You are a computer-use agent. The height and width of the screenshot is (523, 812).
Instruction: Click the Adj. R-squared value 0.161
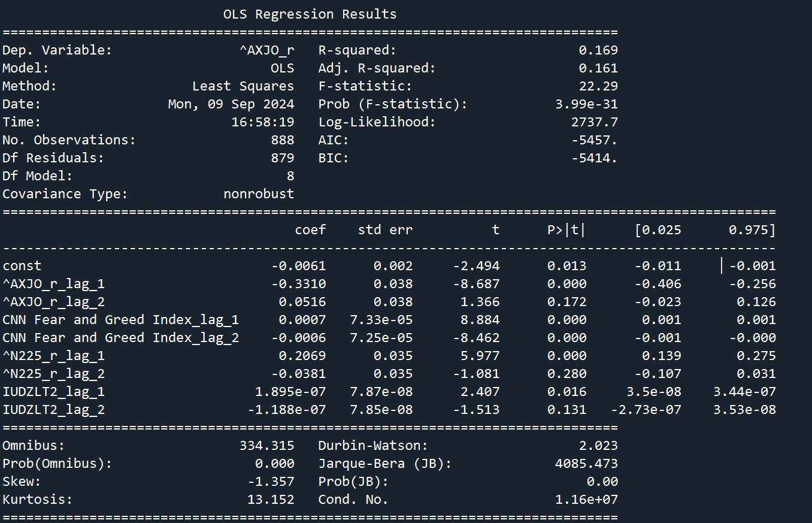(598, 68)
